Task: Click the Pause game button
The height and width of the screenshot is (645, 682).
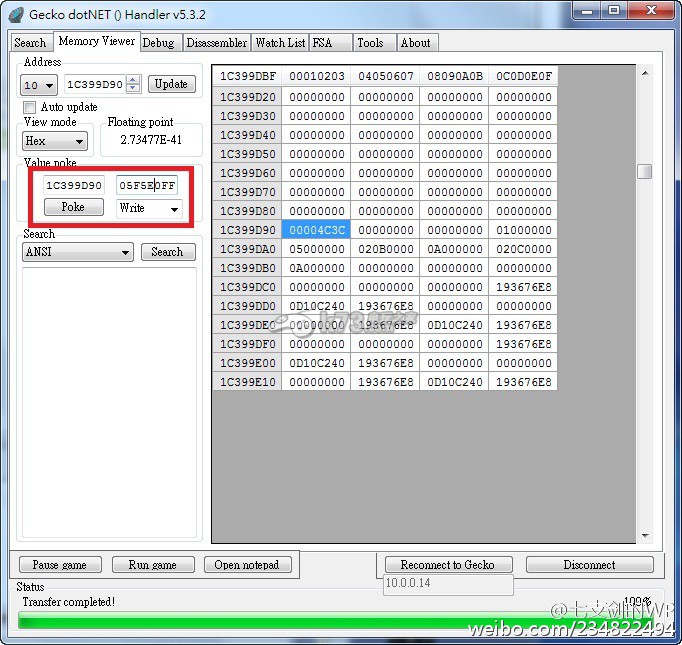Action: tap(60, 565)
